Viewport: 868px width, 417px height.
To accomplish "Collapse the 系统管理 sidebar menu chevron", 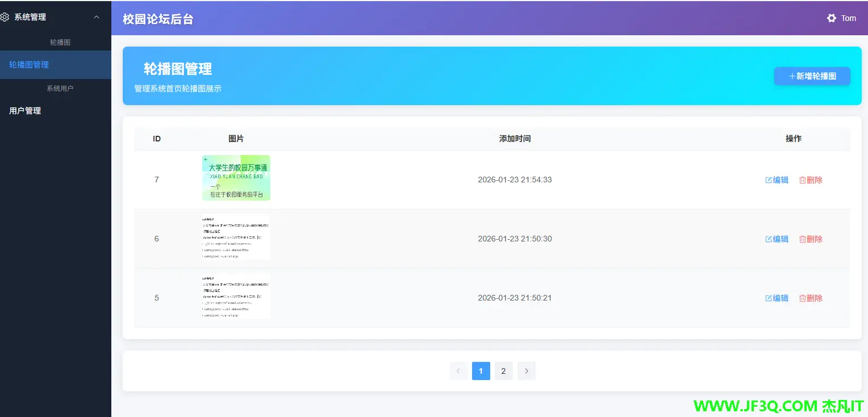I will (97, 17).
